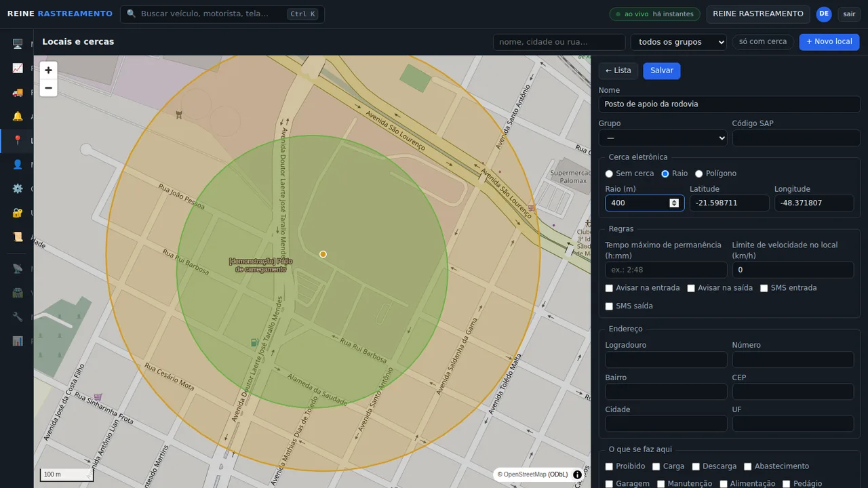Open the line chart sidebar icon
Screen dimensions: 868x488
(18, 68)
